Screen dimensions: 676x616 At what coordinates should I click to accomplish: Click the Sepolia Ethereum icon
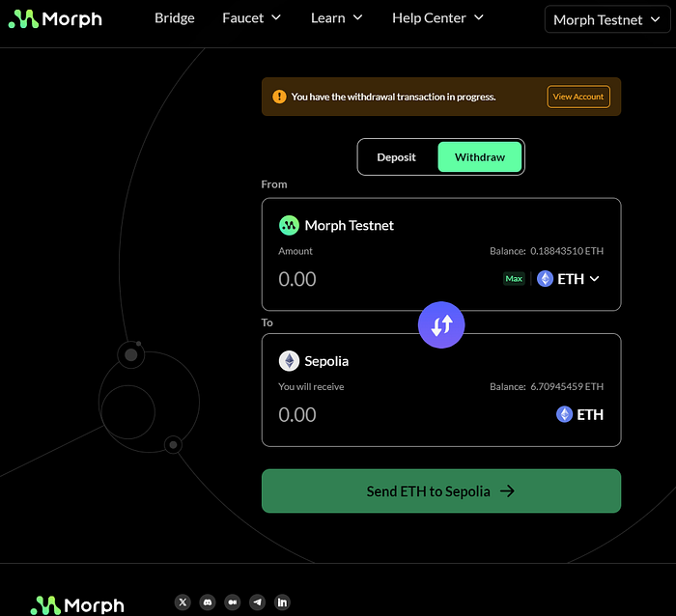pyautogui.click(x=289, y=361)
